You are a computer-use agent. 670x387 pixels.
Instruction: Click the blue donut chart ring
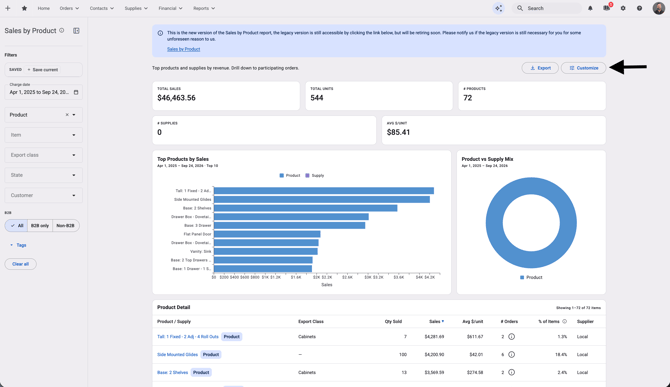[x=494, y=223]
